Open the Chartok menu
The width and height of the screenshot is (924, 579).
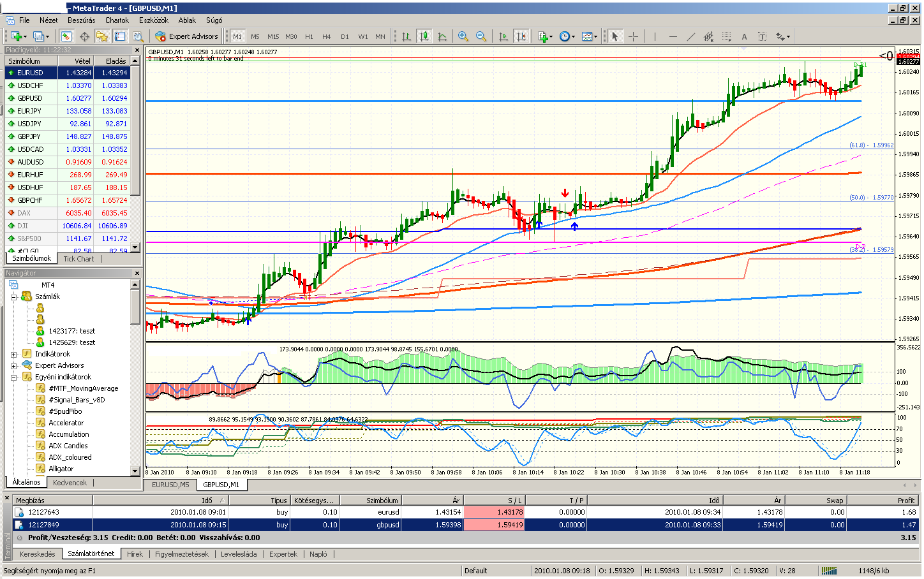117,20
